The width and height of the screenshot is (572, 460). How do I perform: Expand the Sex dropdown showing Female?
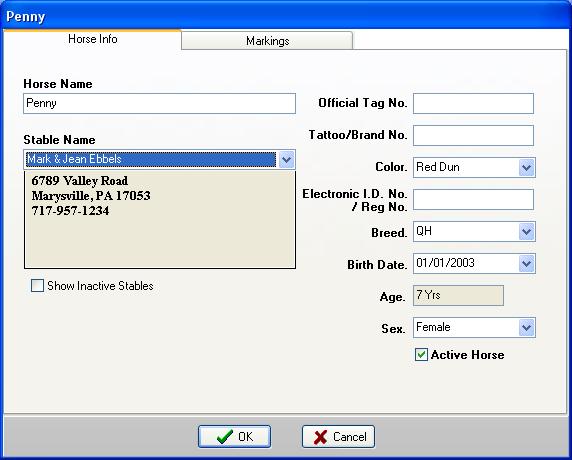526,328
